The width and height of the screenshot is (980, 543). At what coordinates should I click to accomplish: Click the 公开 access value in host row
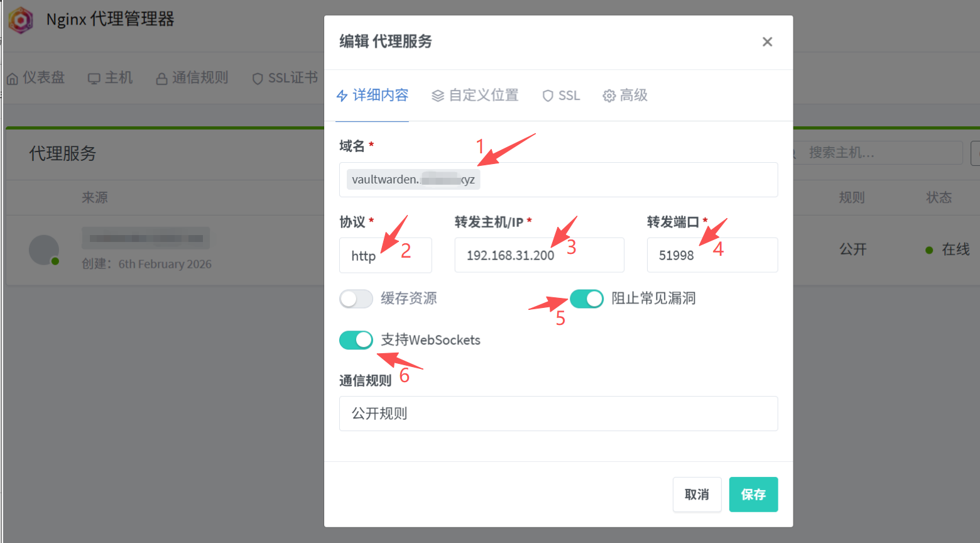pos(853,250)
